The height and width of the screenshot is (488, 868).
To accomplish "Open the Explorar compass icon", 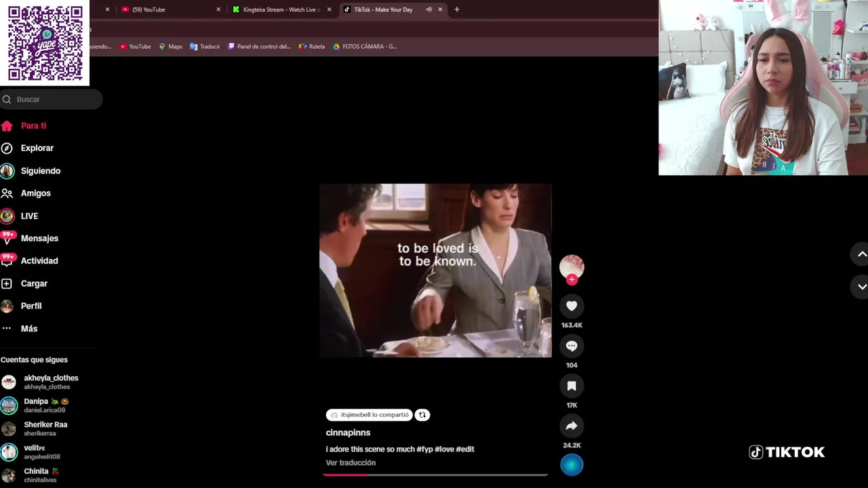I will (7, 148).
